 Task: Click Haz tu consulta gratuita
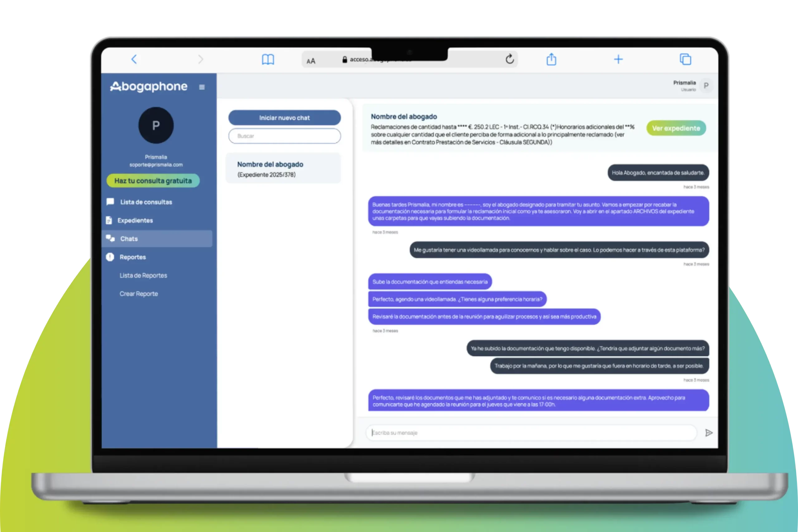click(153, 180)
